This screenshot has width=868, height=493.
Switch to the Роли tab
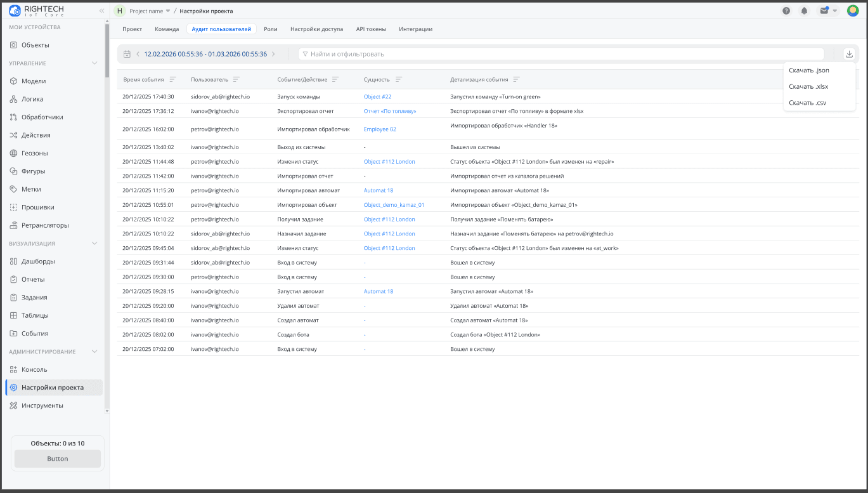[271, 29]
